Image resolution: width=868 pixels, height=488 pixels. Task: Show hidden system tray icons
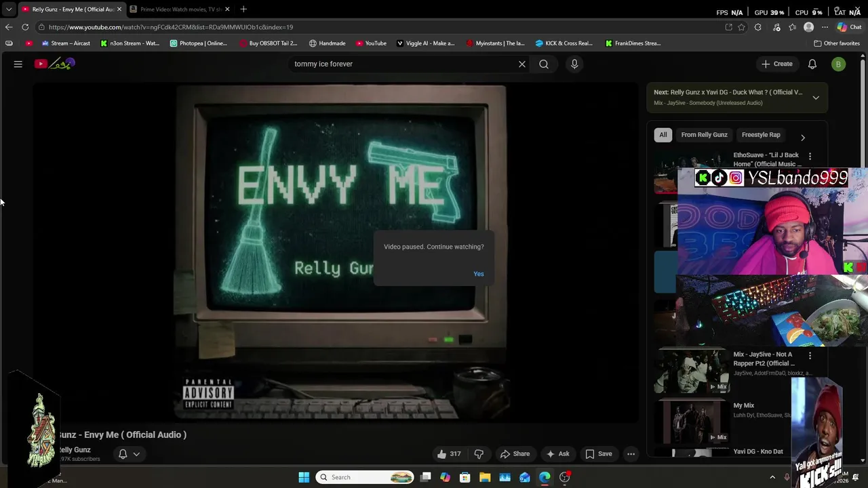(x=772, y=477)
